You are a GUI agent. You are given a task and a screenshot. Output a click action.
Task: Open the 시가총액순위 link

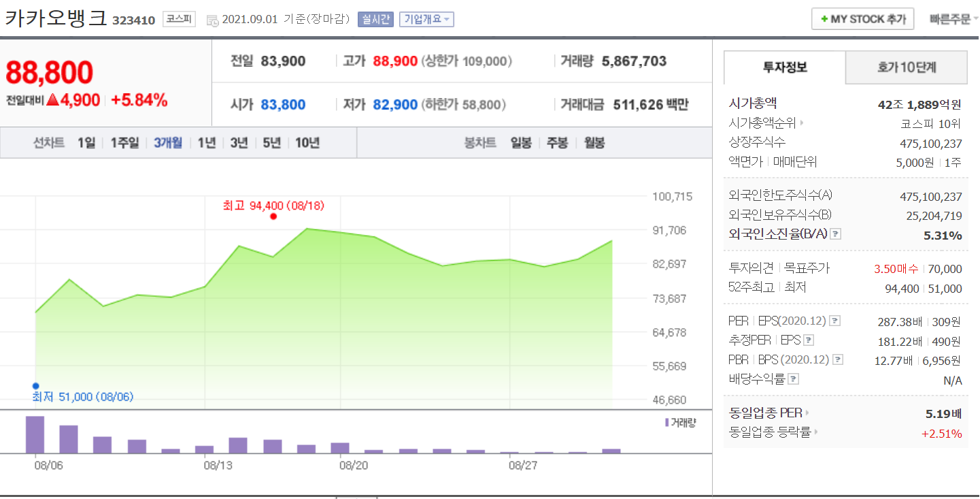coord(766,123)
